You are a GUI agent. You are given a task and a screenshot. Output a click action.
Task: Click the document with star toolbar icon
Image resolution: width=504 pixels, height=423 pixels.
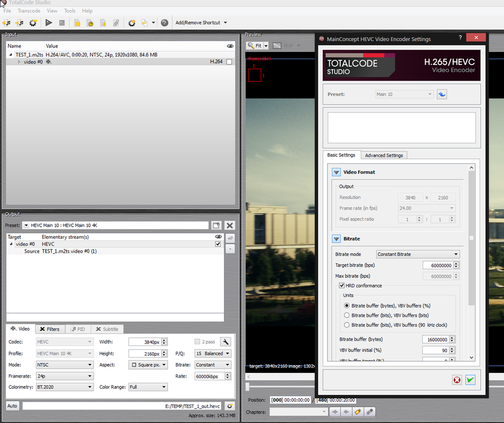pyautogui.click(x=103, y=23)
